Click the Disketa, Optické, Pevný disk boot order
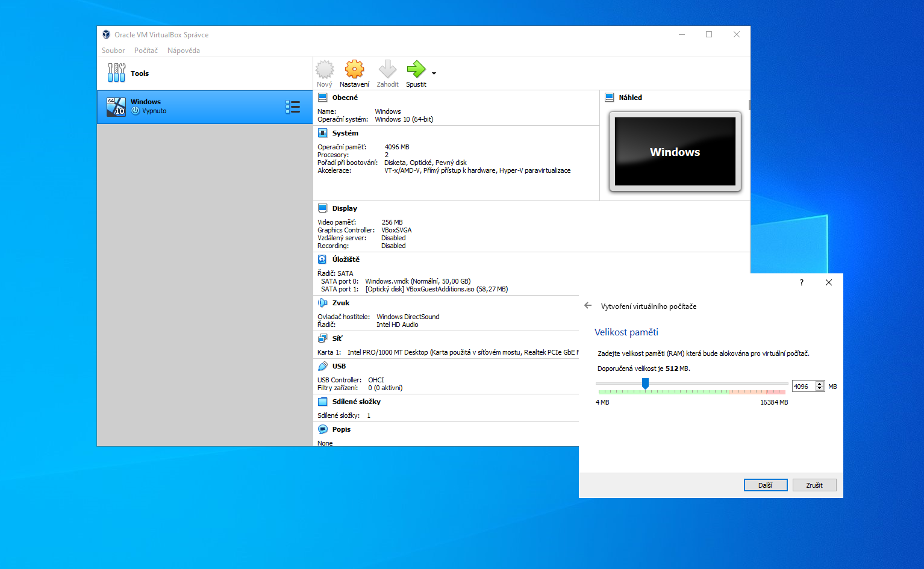The width and height of the screenshot is (924, 569). (425, 163)
